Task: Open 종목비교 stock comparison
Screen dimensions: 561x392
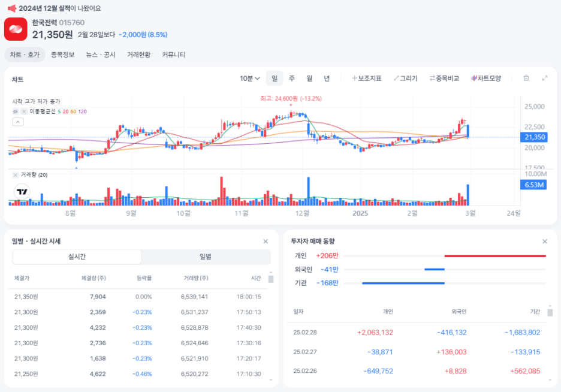Action: (444, 79)
